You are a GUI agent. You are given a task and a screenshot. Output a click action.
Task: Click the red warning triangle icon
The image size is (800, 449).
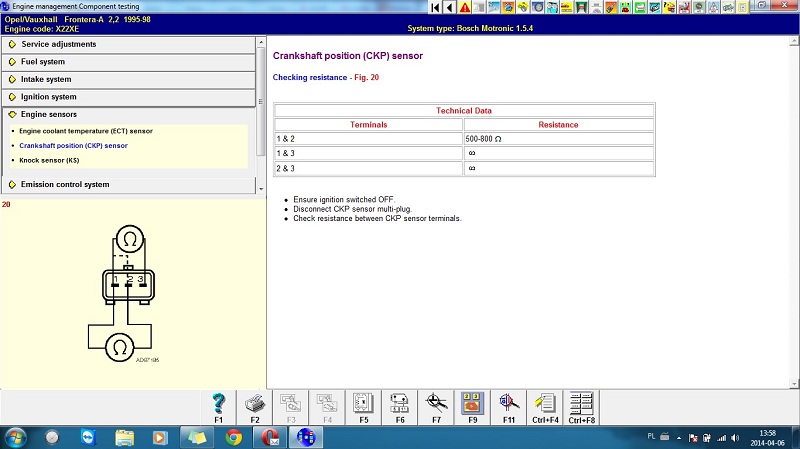[465, 7]
